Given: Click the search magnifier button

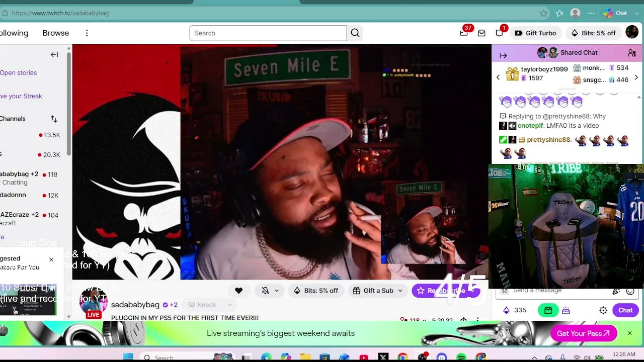Looking at the screenshot, I should tap(355, 33).
